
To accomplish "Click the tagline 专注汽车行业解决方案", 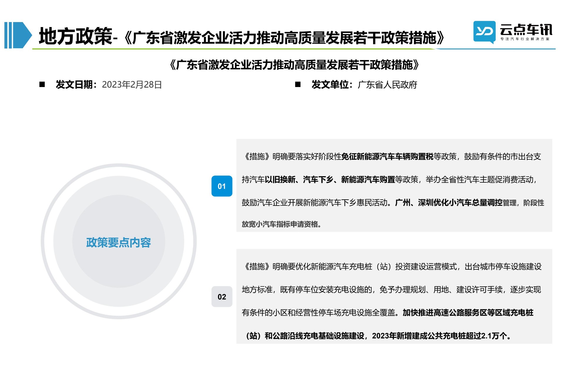I will click(x=525, y=39).
